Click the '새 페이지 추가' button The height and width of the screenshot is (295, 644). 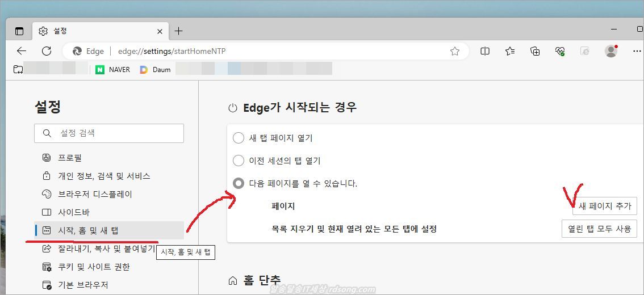[x=604, y=206]
